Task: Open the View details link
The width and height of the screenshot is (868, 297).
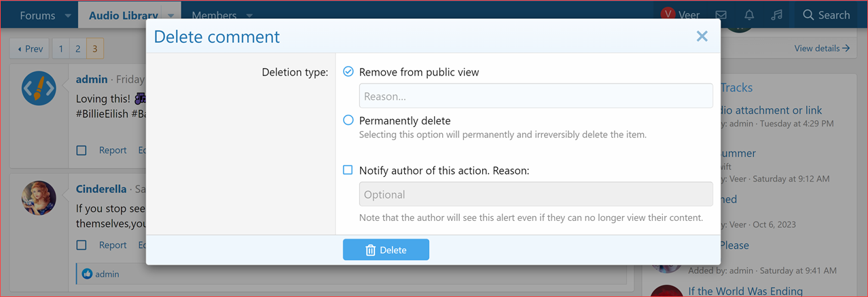Action: (x=822, y=48)
